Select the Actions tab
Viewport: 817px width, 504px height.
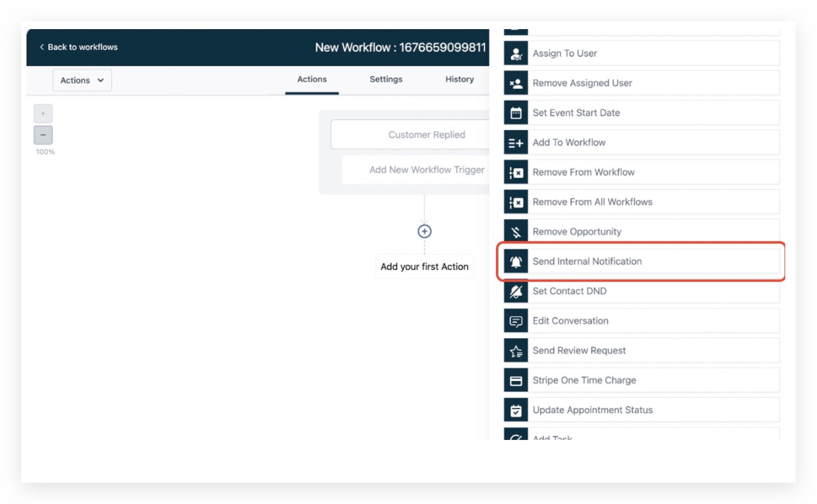312,79
